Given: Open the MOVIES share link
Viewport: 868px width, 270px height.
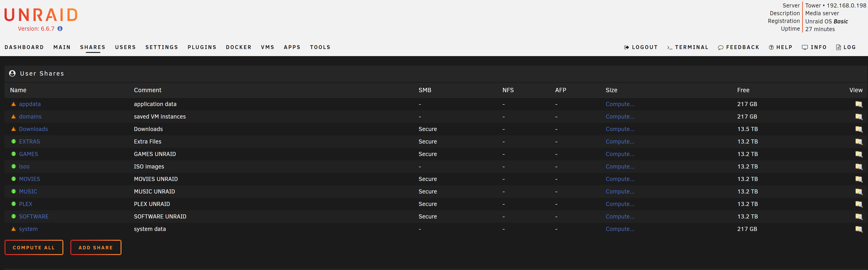Looking at the screenshot, I should [29, 179].
